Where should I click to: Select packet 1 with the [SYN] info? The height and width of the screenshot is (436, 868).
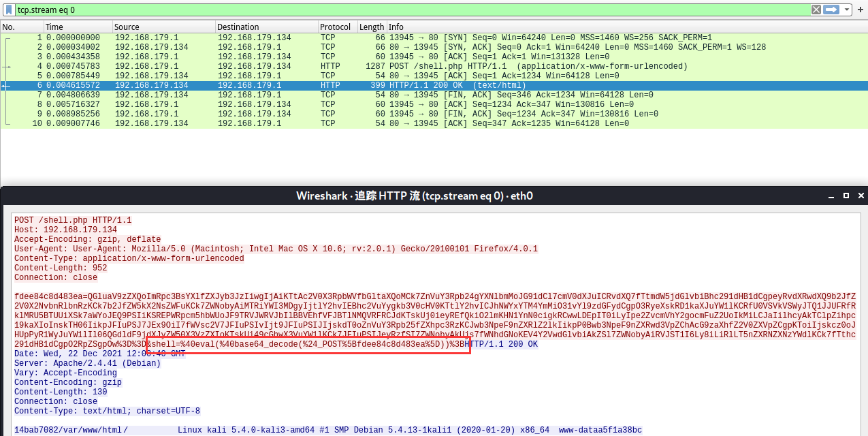point(434,37)
